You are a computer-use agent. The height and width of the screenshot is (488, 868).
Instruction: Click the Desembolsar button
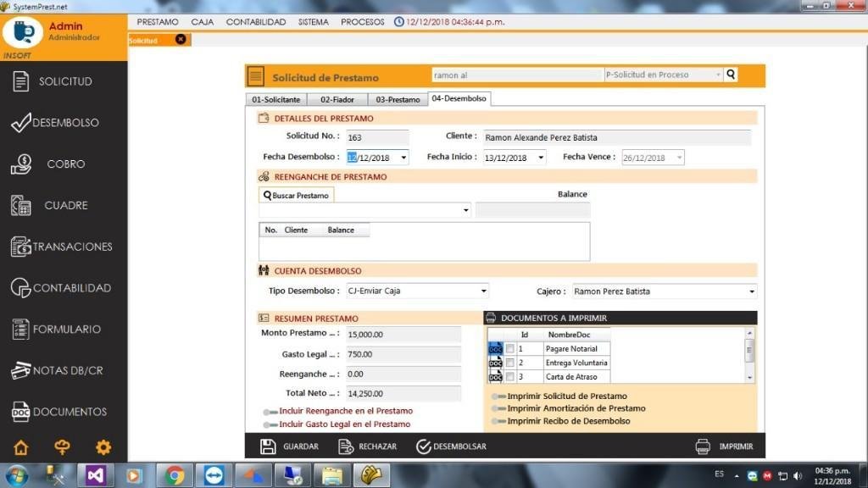[x=451, y=446]
